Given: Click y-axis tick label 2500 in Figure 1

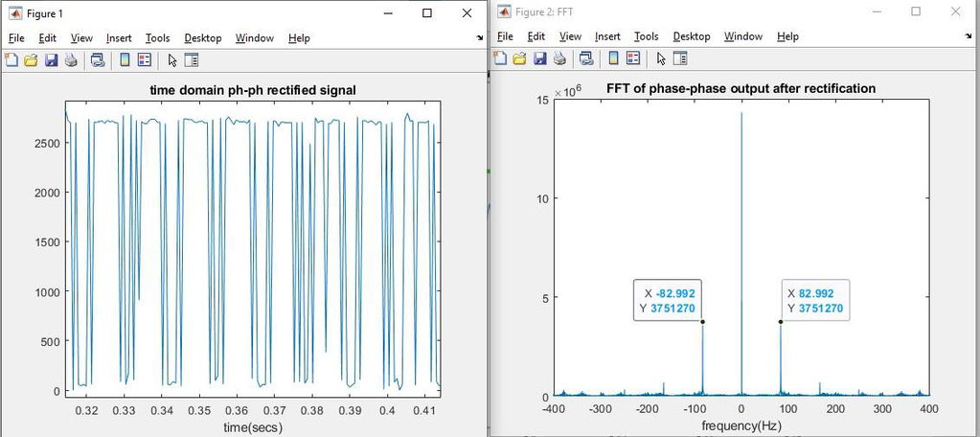Looking at the screenshot, I should (48, 143).
